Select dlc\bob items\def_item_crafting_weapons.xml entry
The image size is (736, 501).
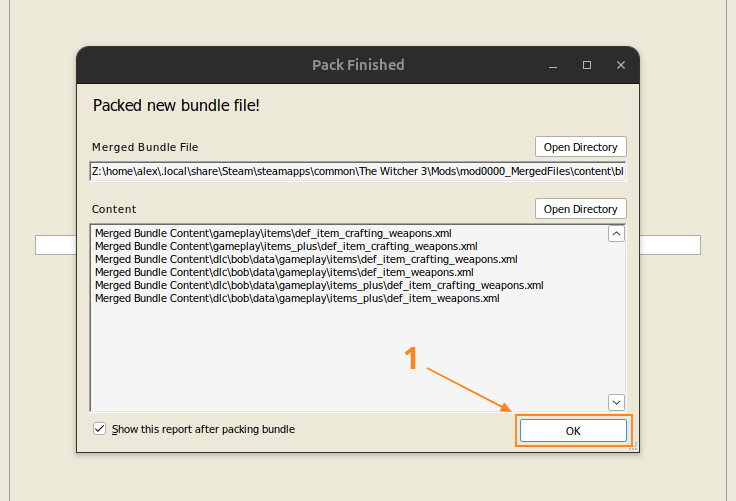(306, 259)
